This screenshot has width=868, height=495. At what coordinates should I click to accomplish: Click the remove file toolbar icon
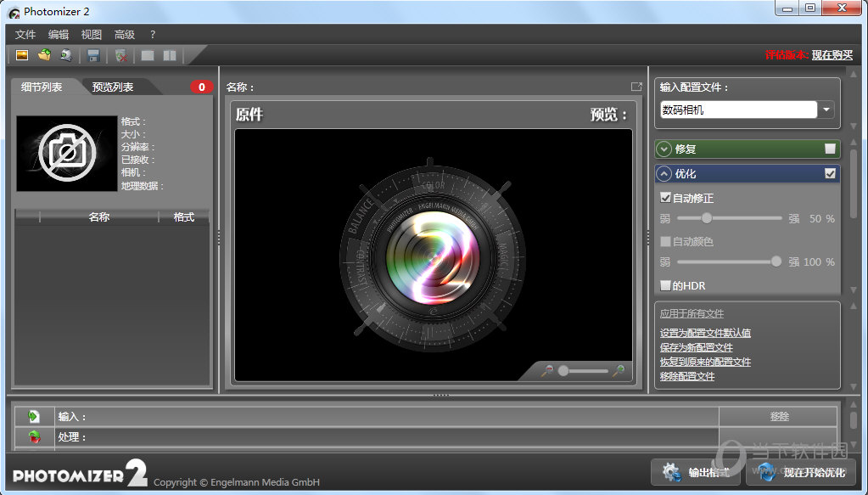pos(121,55)
